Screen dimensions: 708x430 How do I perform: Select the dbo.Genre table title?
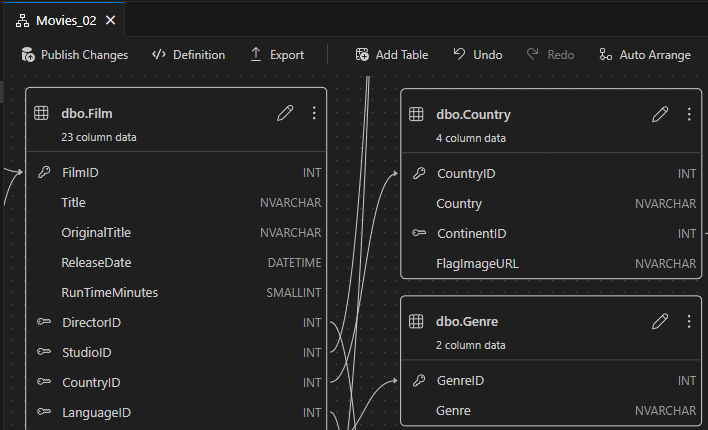pos(467,322)
